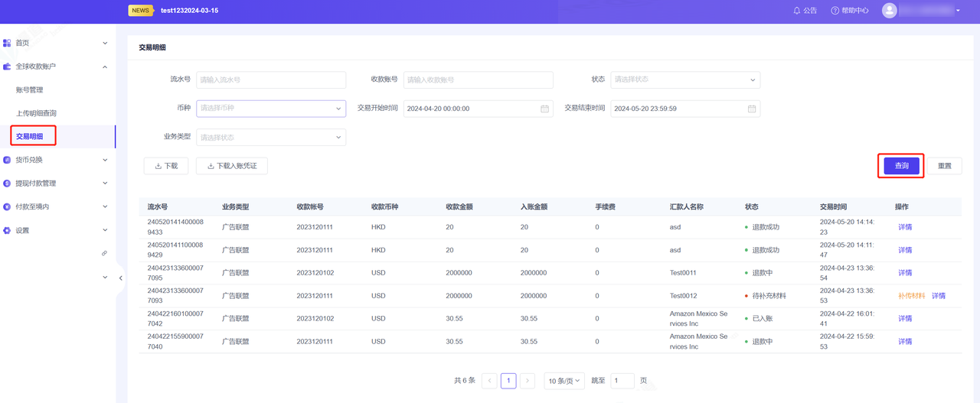Open 帮助中心 question mark icon

(835, 11)
